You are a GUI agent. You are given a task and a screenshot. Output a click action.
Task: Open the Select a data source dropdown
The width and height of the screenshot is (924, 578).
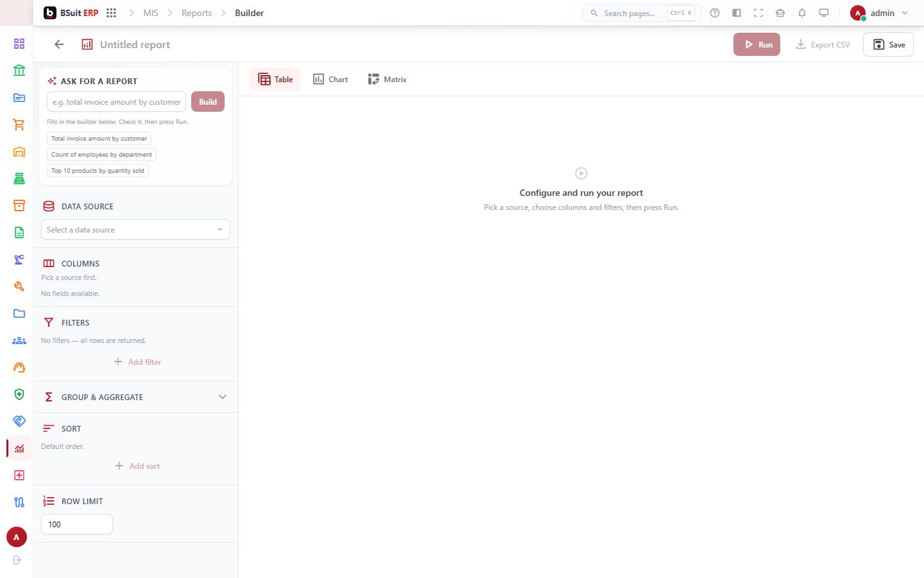pyautogui.click(x=135, y=229)
